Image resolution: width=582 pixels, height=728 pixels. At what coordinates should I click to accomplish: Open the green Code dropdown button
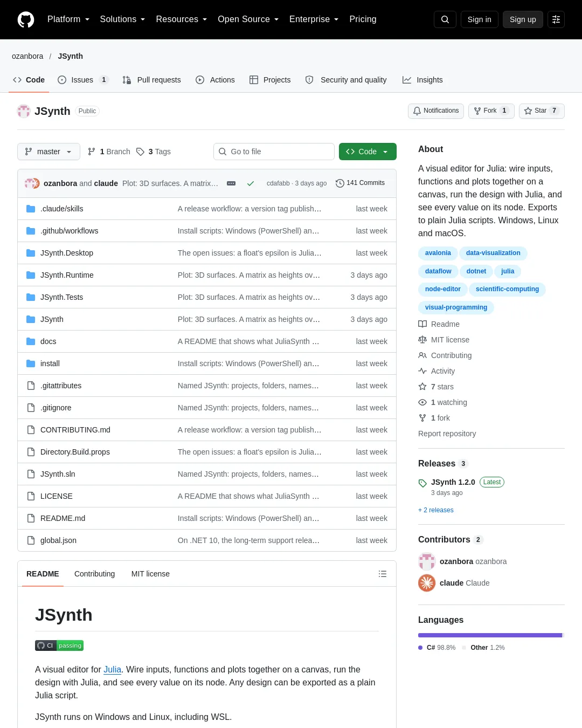[x=368, y=152]
